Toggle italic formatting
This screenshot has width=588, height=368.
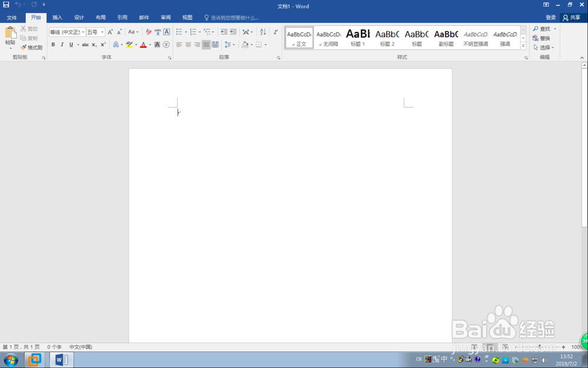pyautogui.click(x=62, y=44)
